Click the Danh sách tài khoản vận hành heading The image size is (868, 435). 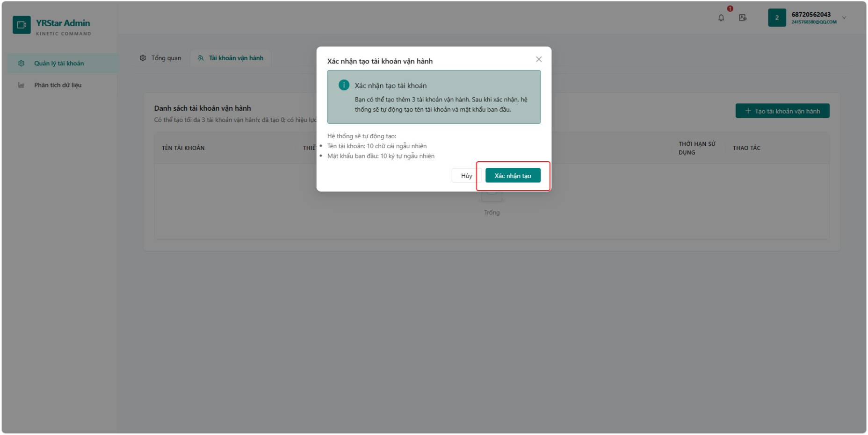[x=203, y=108]
